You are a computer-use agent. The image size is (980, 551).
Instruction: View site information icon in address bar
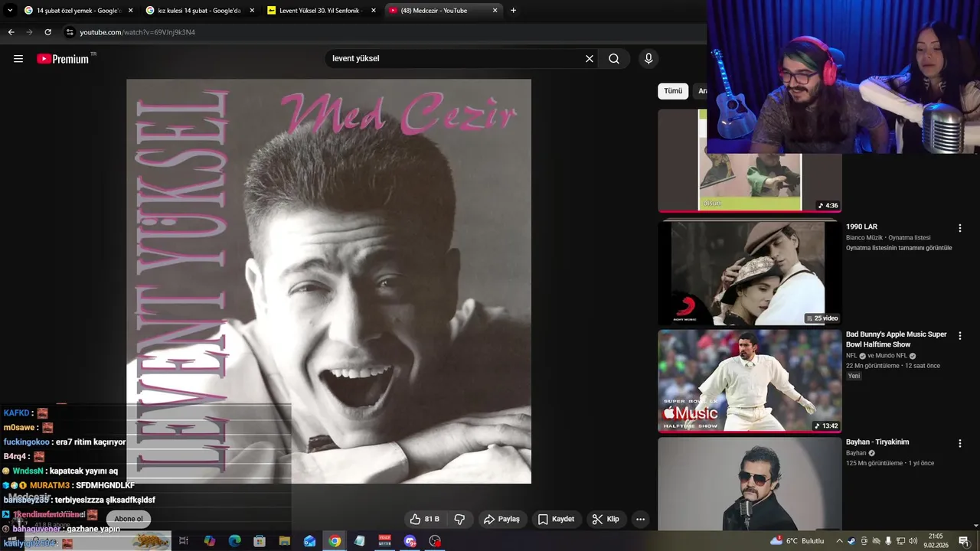click(70, 32)
